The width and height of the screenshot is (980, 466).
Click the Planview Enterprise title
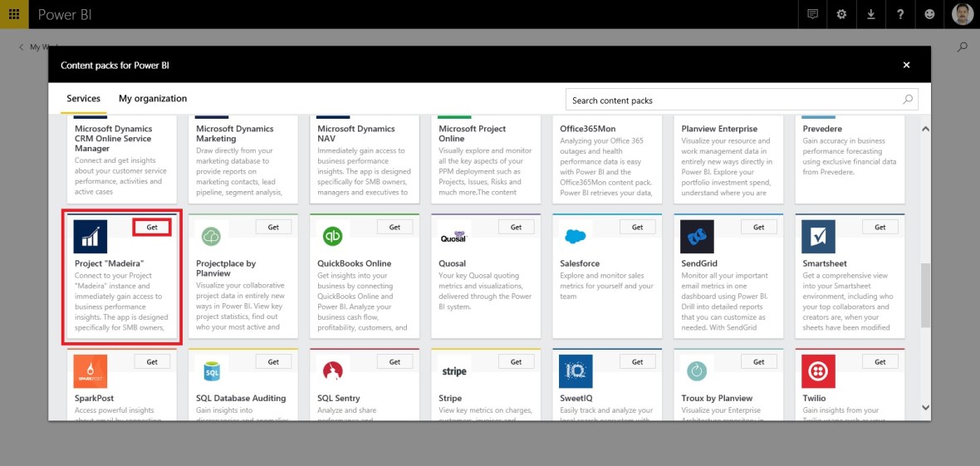[719, 129]
